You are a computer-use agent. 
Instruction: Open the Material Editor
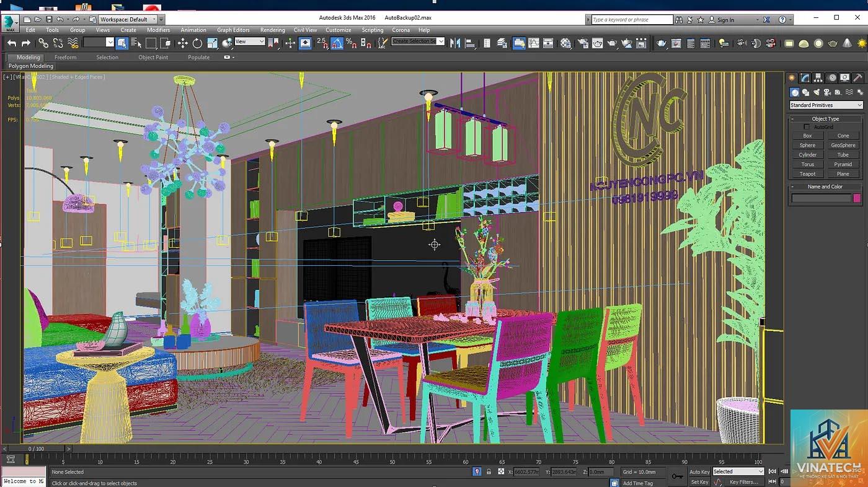point(565,43)
